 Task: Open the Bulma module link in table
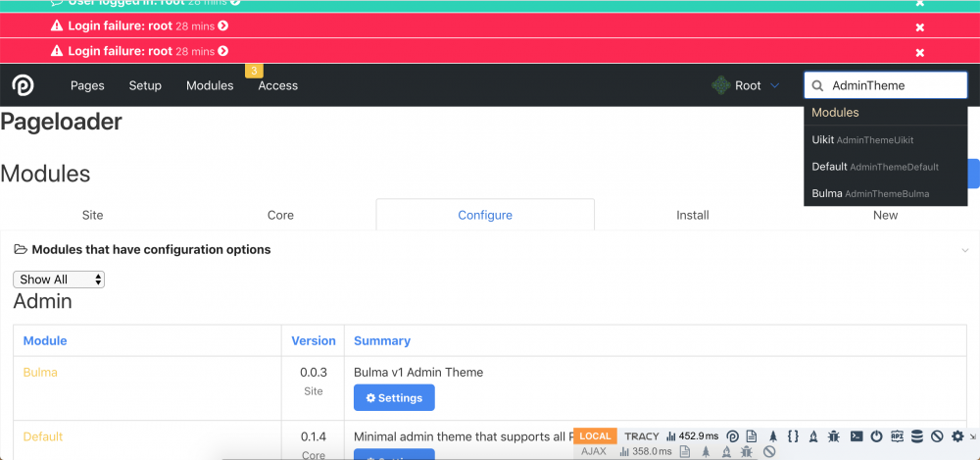40,373
